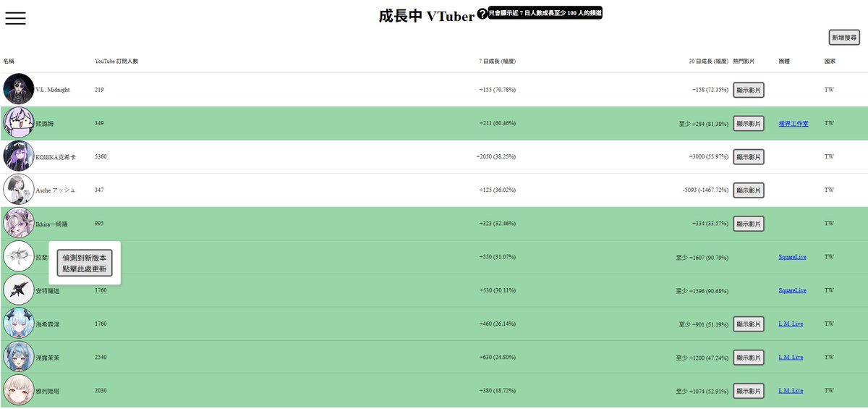
Task: Click the 團體 column header
Action: [784, 62]
